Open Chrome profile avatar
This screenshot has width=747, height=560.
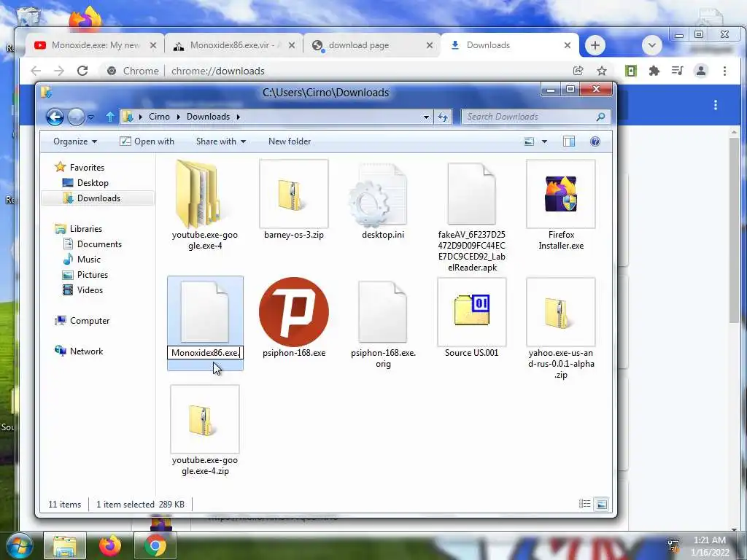click(x=701, y=71)
